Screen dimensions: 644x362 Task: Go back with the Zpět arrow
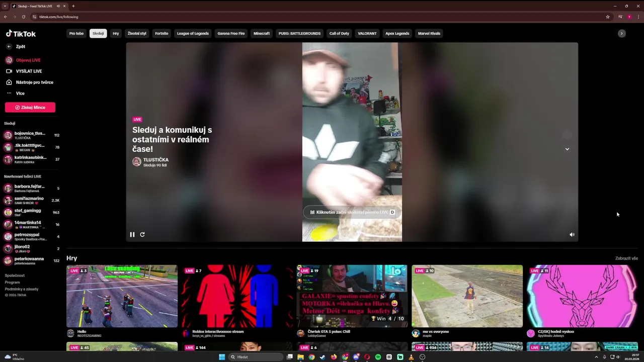pos(9,46)
